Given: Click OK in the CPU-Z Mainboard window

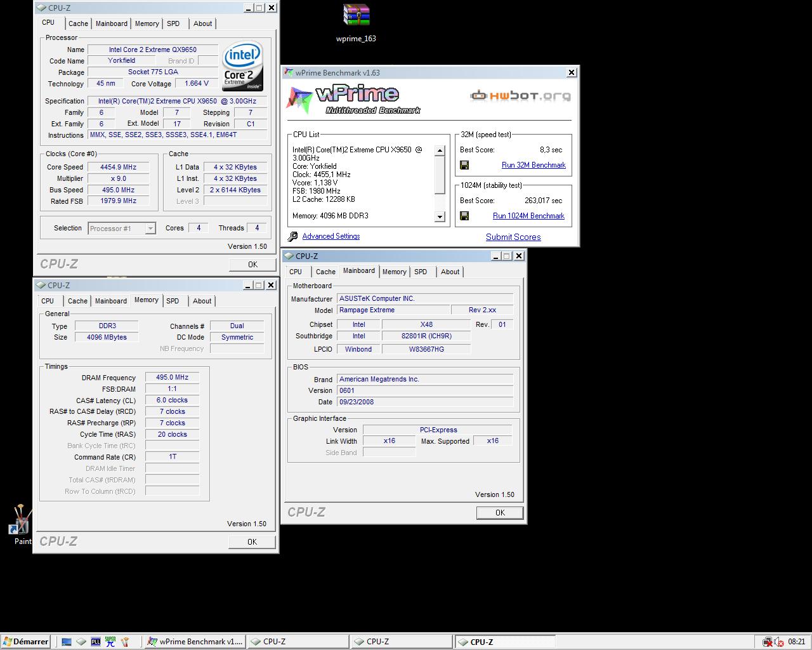Looking at the screenshot, I should click(x=500, y=513).
